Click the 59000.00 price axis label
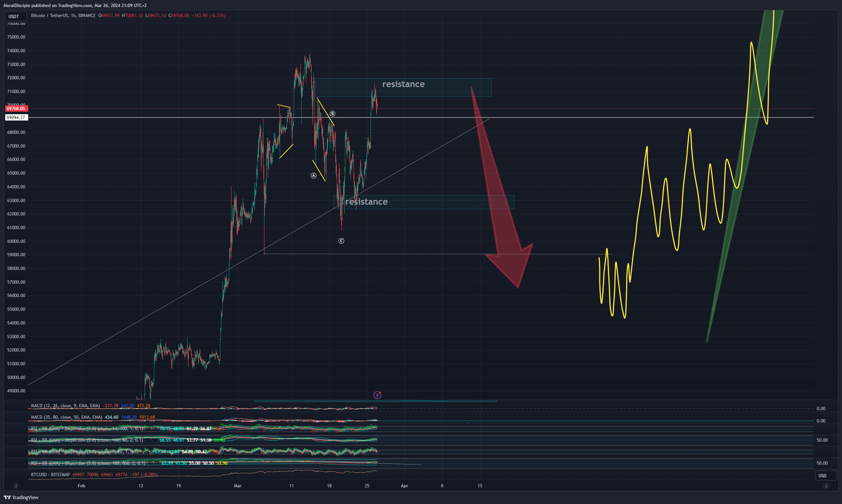Image resolution: width=842 pixels, height=504 pixels. 16,255
